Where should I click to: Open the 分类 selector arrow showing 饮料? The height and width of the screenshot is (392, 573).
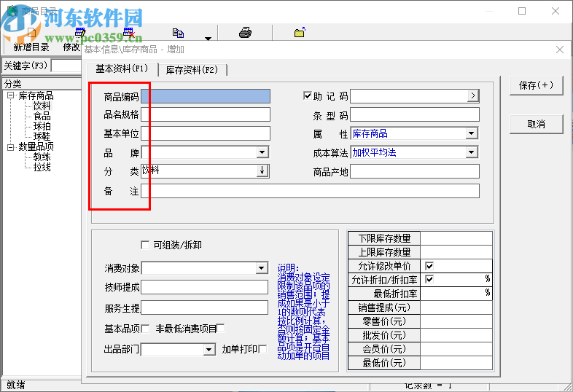262,170
